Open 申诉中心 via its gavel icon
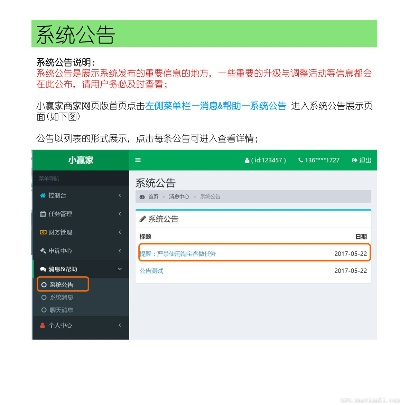 pyautogui.click(x=43, y=250)
